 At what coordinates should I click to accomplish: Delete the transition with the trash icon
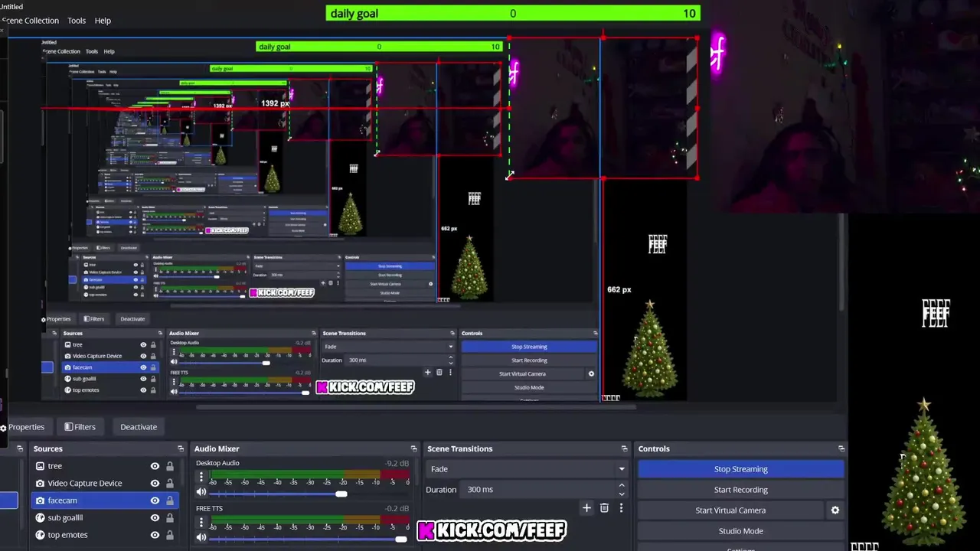point(604,507)
